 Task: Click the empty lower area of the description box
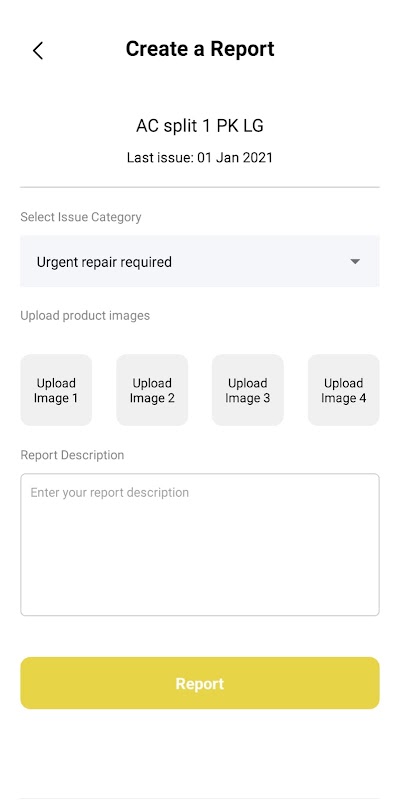tap(200, 571)
